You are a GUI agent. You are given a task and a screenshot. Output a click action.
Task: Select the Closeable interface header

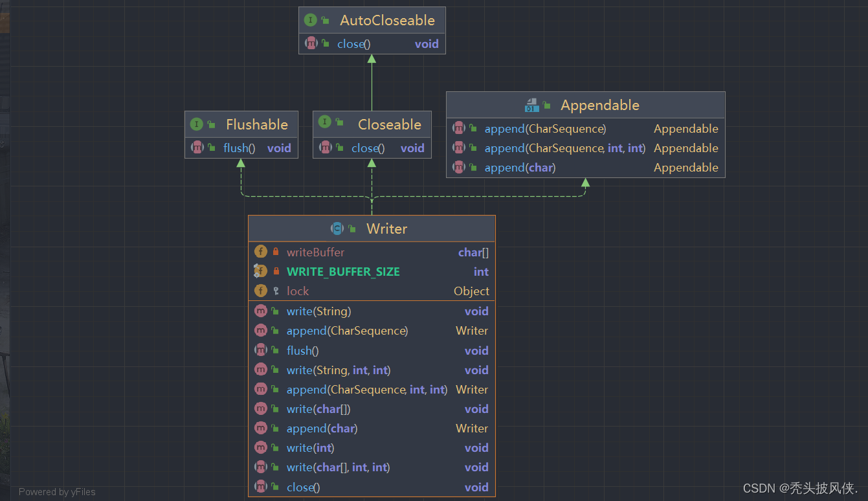pyautogui.click(x=372, y=124)
